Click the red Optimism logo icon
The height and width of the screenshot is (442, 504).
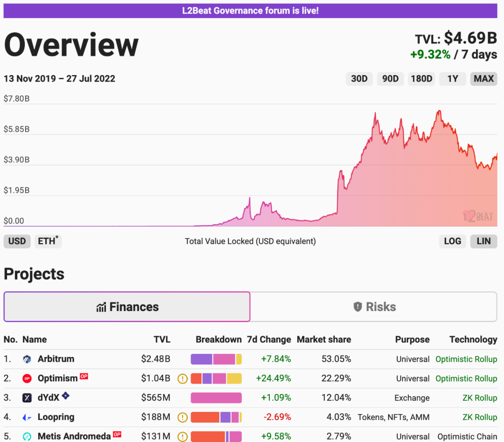[x=27, y=379]
